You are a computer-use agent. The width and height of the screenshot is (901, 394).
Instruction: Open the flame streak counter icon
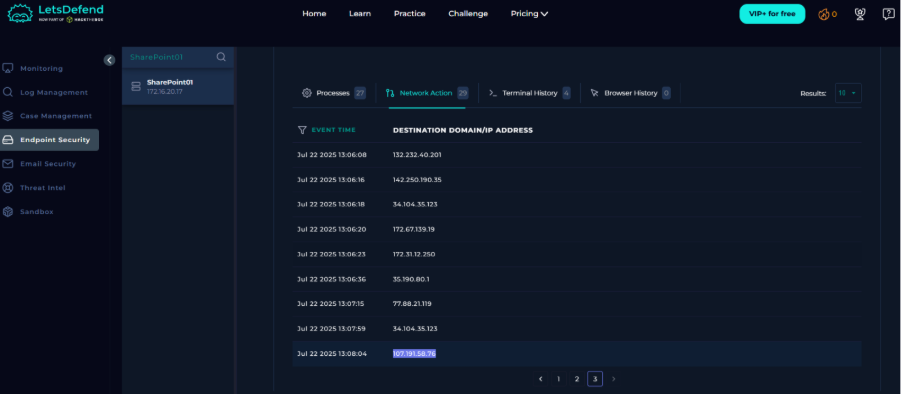click(x=824, y=14)
